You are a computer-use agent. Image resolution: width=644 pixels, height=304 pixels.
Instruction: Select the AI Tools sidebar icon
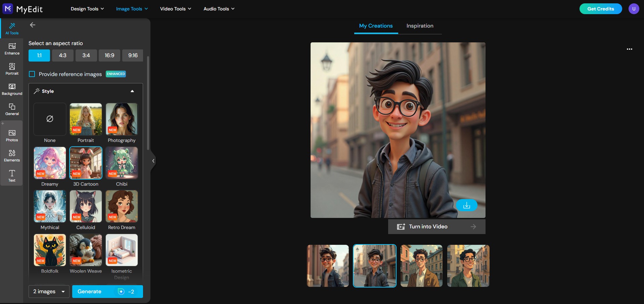[x=12, y=28]
